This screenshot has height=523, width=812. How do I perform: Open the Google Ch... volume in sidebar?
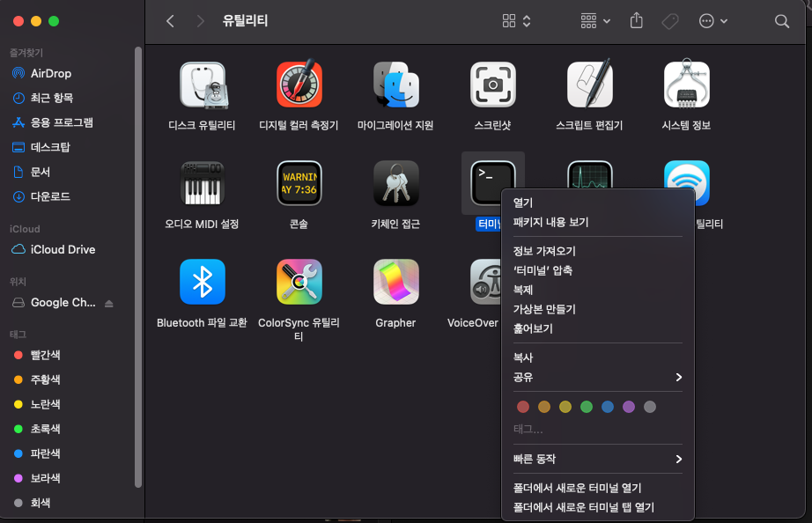tap(54, 302)
